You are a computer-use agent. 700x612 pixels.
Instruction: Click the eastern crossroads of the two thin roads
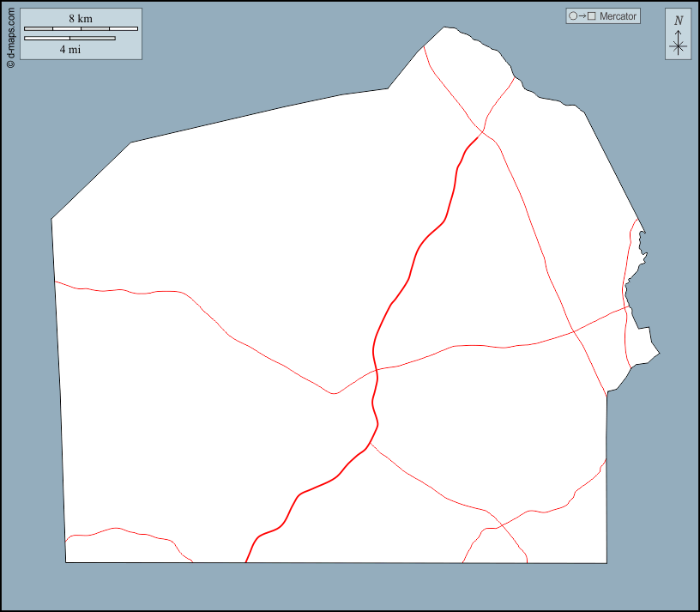coord(573,330)
